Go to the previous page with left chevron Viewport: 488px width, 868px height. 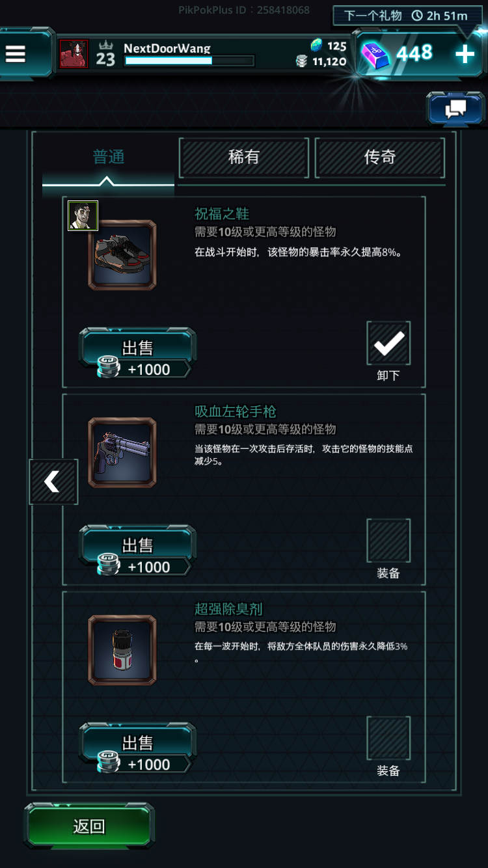[x=53, y=481]
